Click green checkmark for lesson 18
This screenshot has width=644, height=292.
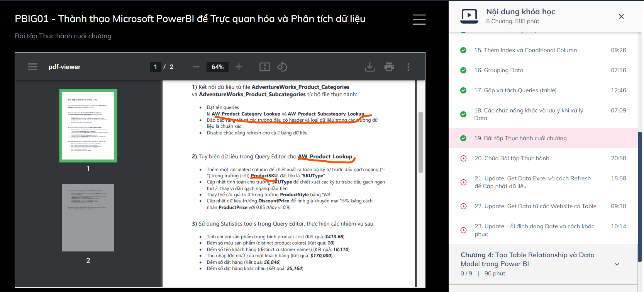tap(463, 114)
